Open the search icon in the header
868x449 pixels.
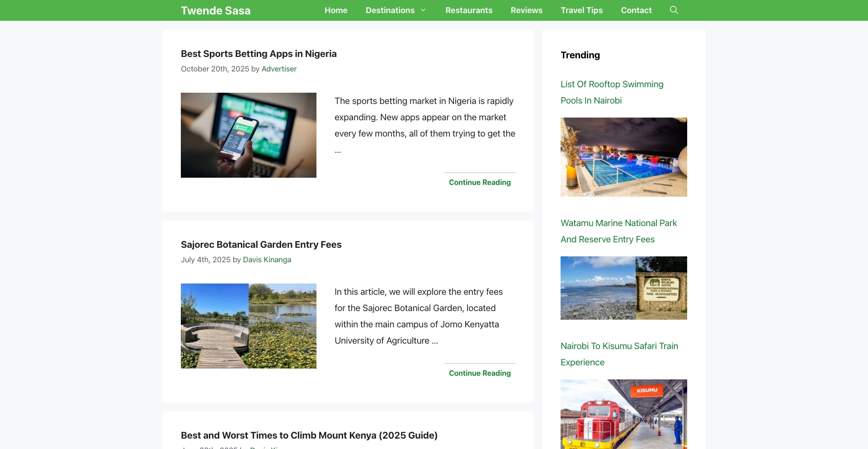(674, 10)
